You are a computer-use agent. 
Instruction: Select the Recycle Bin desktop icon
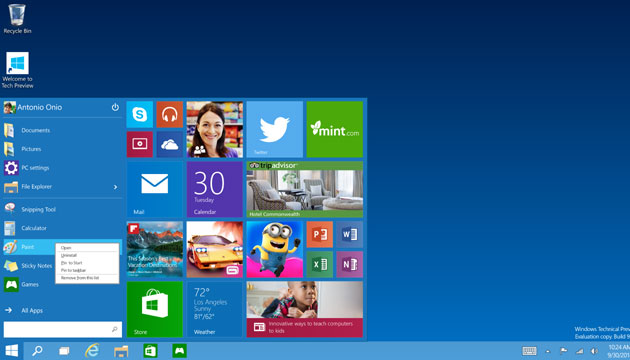(17, 19)
